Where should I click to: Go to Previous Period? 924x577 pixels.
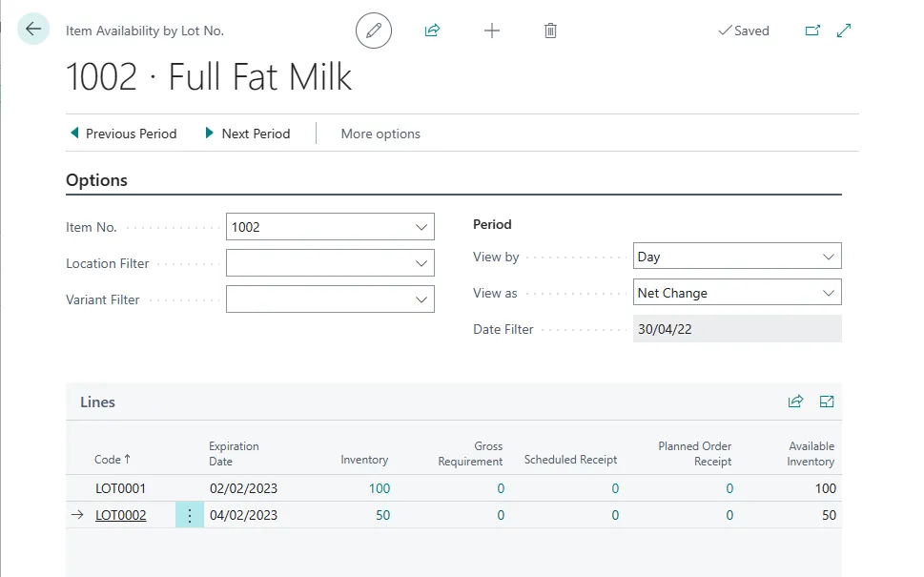tap(124, 134)
